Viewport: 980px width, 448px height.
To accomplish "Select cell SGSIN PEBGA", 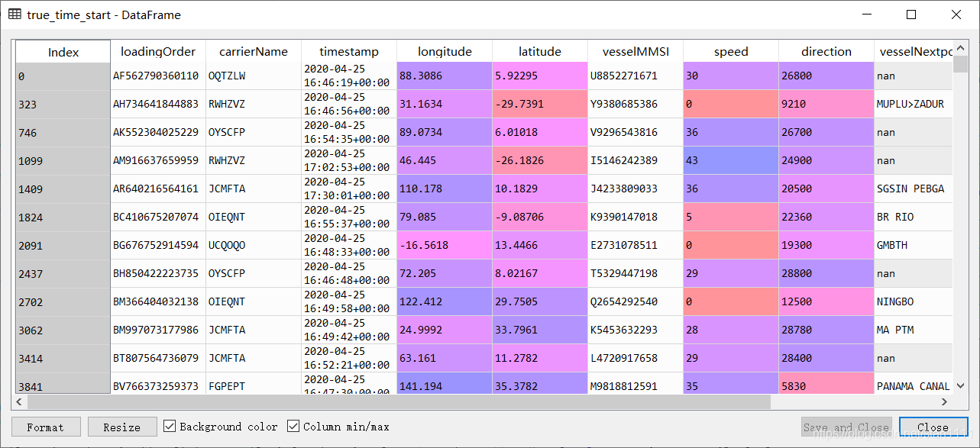I will click(914, 189).
